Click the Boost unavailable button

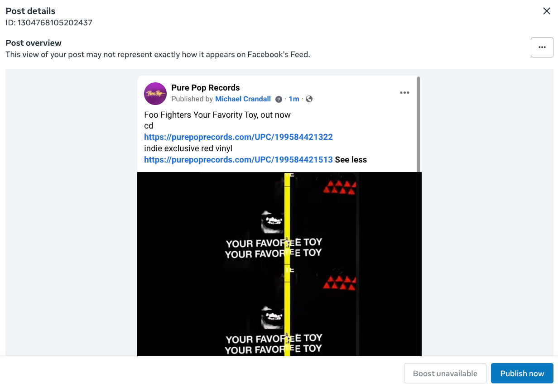[x=445, y=373]
